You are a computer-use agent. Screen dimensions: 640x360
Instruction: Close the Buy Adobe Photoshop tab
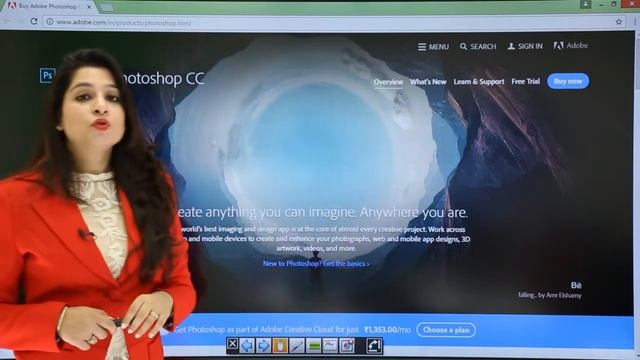pos(89,7)
